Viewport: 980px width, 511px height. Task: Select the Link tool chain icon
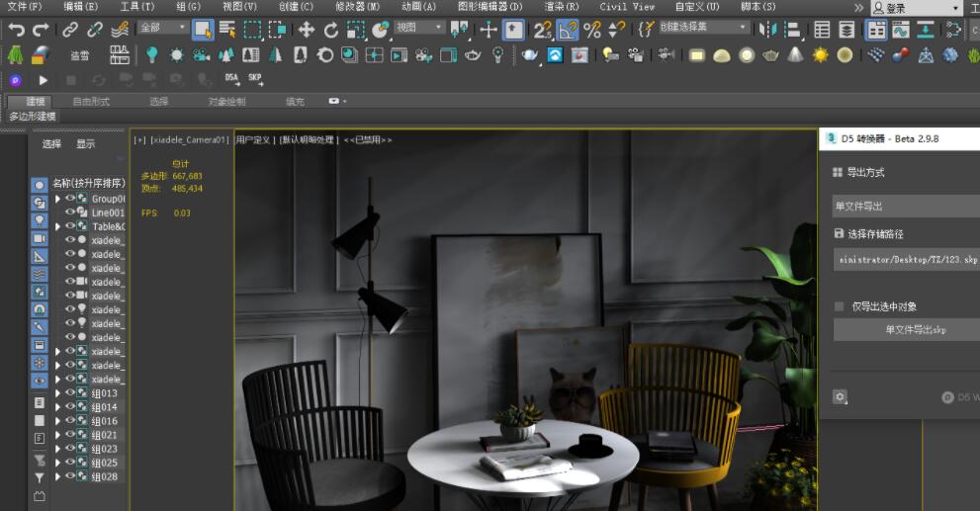[x=70, y=30]
